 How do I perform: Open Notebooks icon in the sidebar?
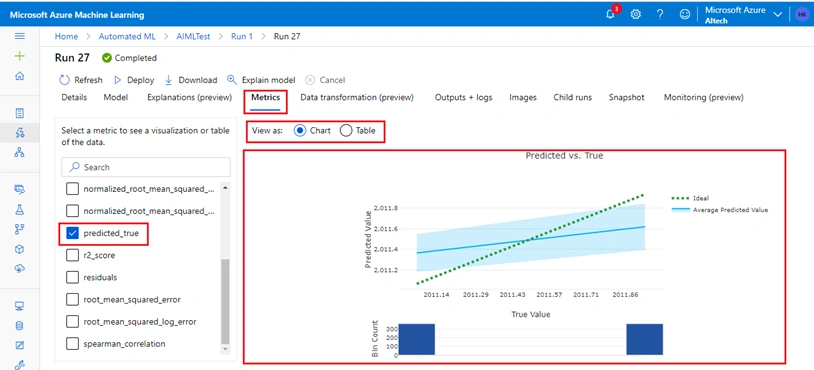(x=20, y=113)
